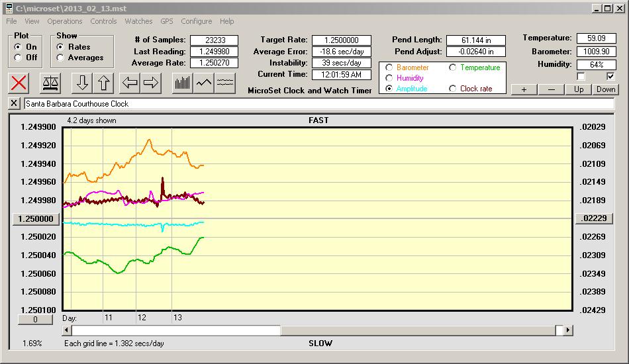Click the Down button

tap(606, 89)
